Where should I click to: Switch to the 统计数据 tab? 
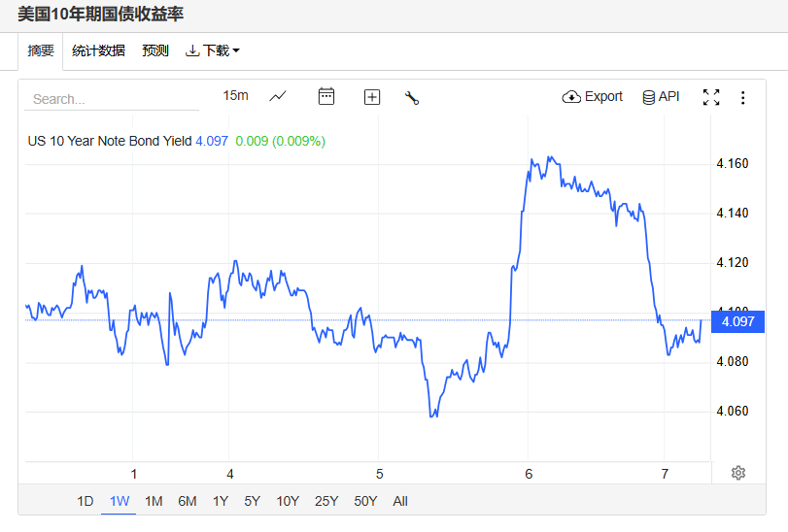click(x=98, y=50)
